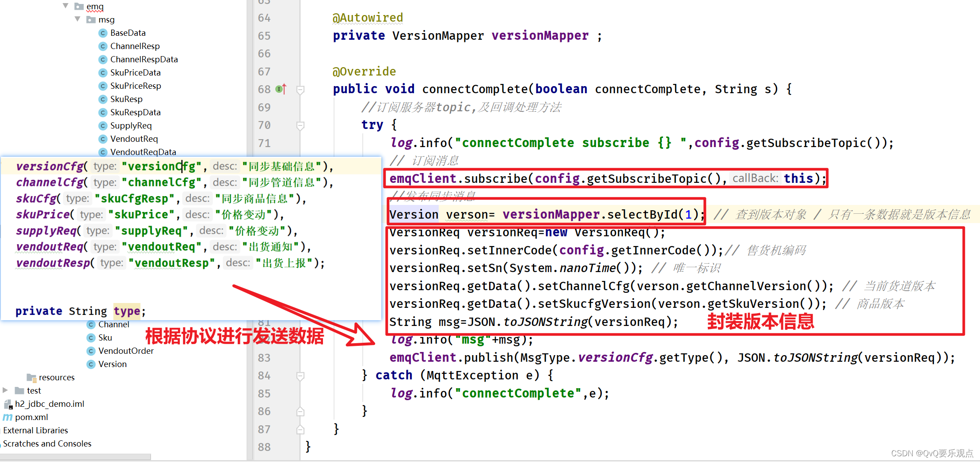
Task: Click the ChannelRespData class icon
Action: (103, 59)
